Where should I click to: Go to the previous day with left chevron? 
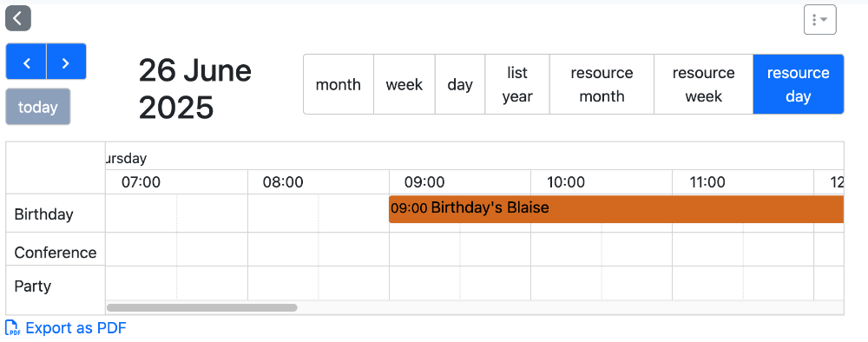[26, 62]
